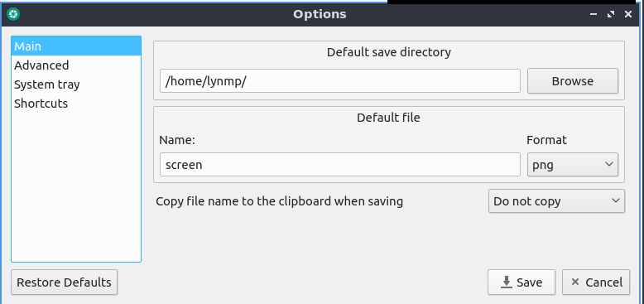
Task: Close the Options window
Action: 628,14
